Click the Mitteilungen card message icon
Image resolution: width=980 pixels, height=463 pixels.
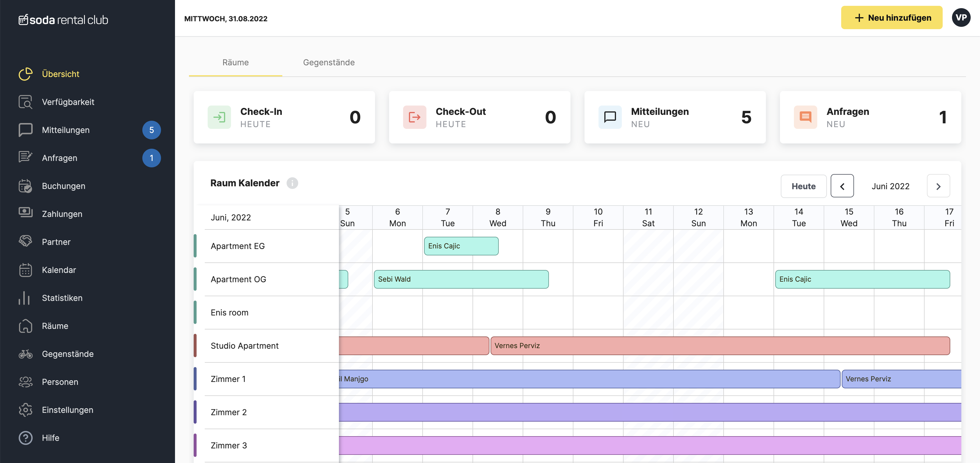[610, 117]
